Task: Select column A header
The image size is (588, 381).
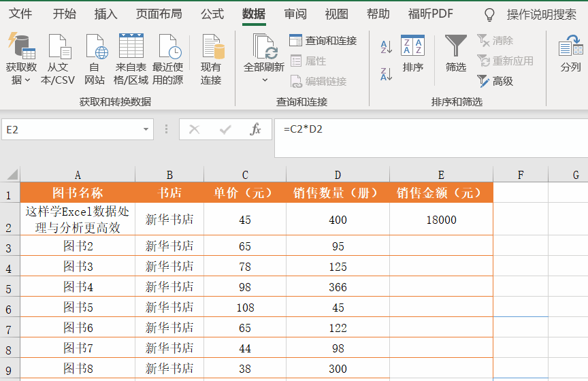Action: click(78, 175)
